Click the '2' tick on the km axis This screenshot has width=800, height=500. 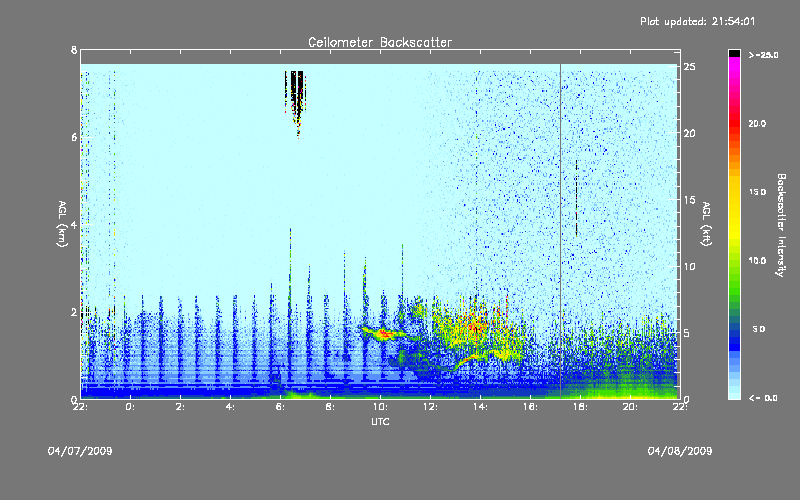[74, 312]
